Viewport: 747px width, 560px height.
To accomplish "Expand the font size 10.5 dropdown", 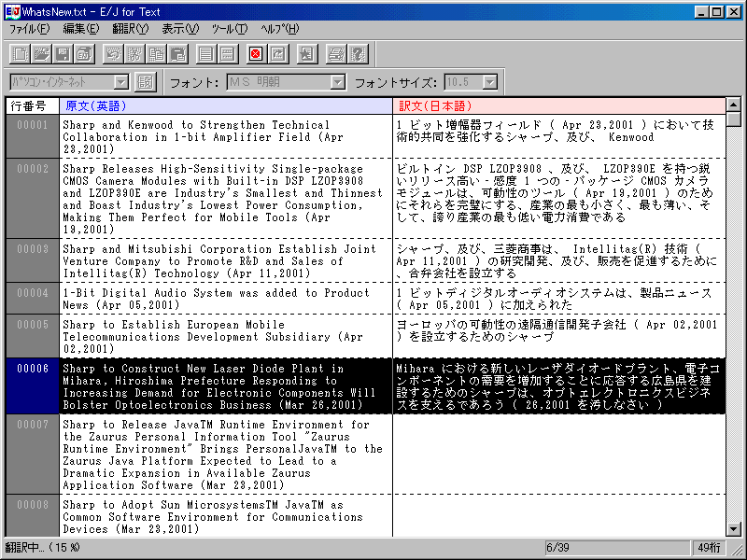I will [x=489, y=82].
